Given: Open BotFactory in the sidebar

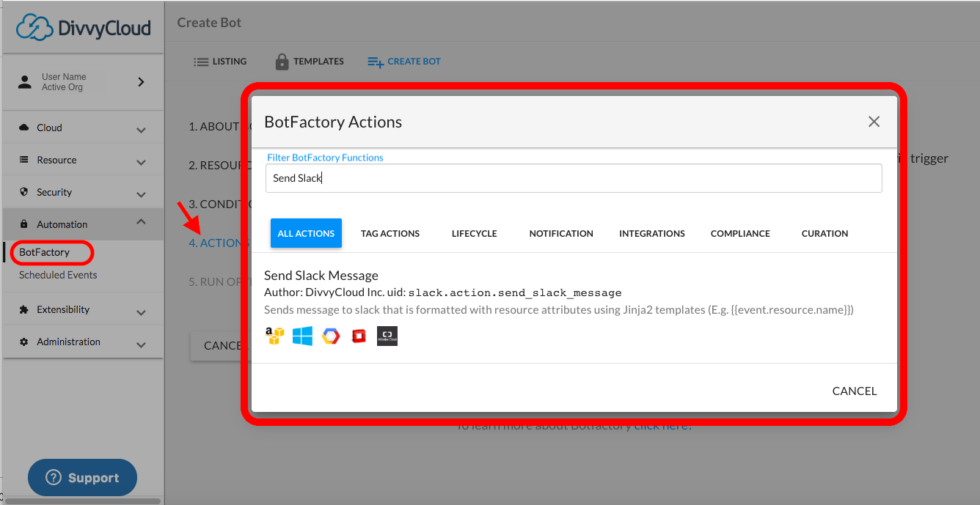Looking at the screenshot, I should click(x=45, y=252).
